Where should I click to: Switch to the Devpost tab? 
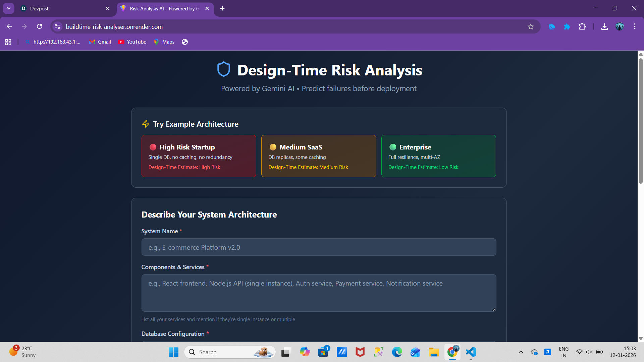64,8
